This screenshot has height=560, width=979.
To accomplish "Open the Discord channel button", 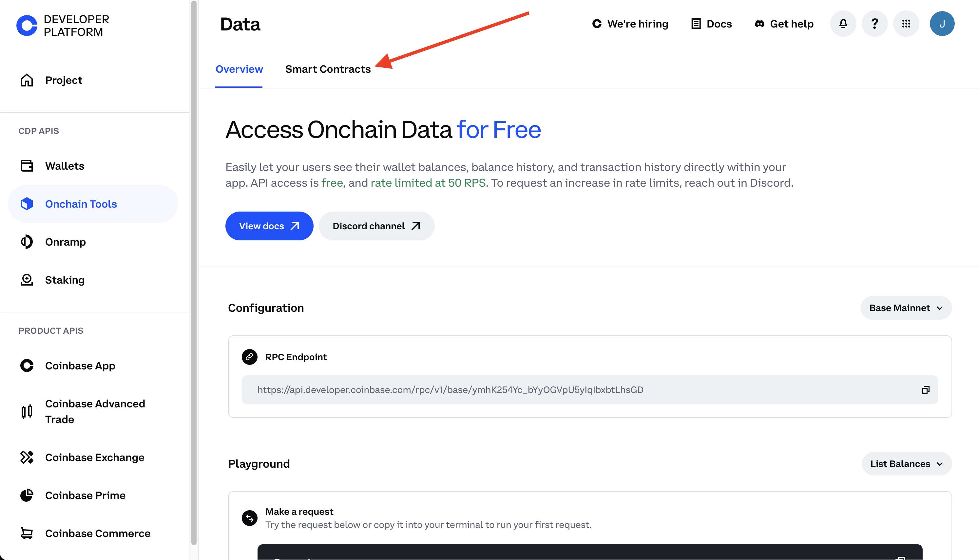I will pos(376,226).
